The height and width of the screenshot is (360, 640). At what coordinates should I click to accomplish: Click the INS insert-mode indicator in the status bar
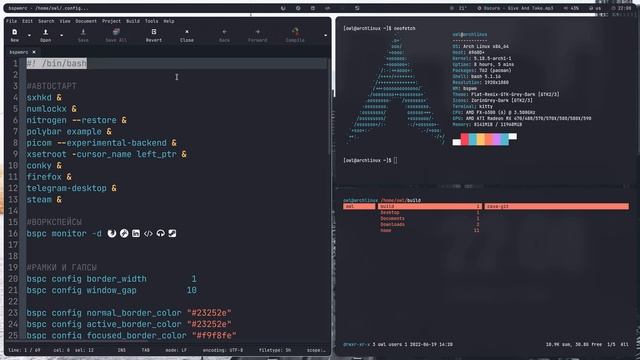pos(122,350)
